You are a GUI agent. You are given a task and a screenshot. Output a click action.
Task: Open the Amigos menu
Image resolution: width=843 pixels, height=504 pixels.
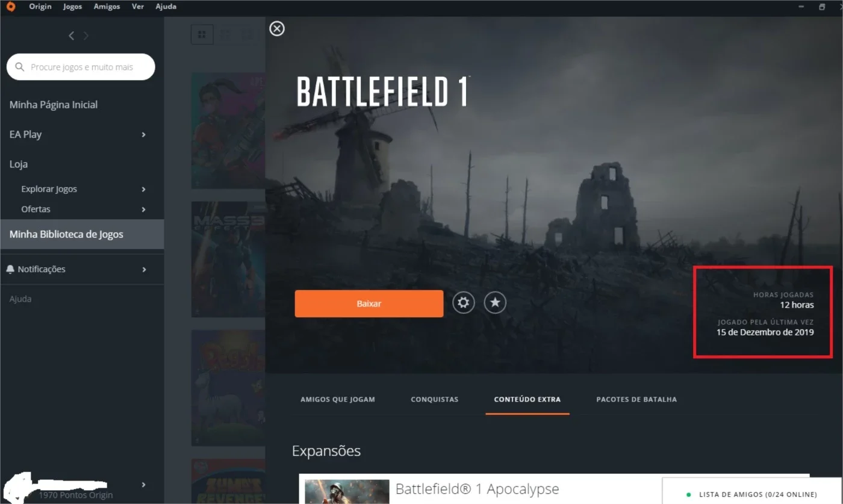point(107,7)
